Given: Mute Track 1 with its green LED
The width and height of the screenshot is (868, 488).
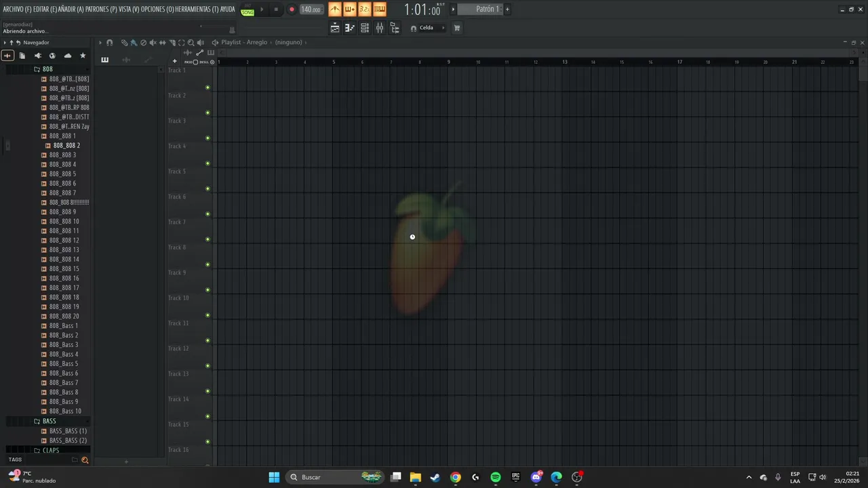Looking at the screenshot, I should pos(208,87).
